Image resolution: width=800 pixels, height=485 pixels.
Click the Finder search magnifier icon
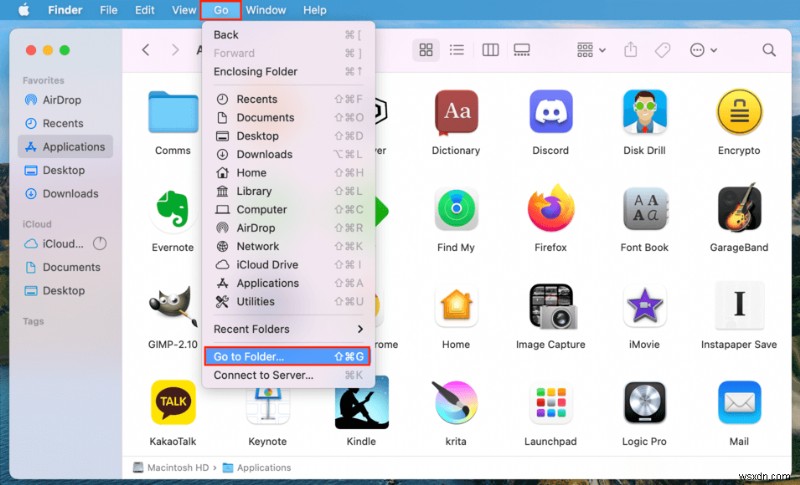coord(769,50)
